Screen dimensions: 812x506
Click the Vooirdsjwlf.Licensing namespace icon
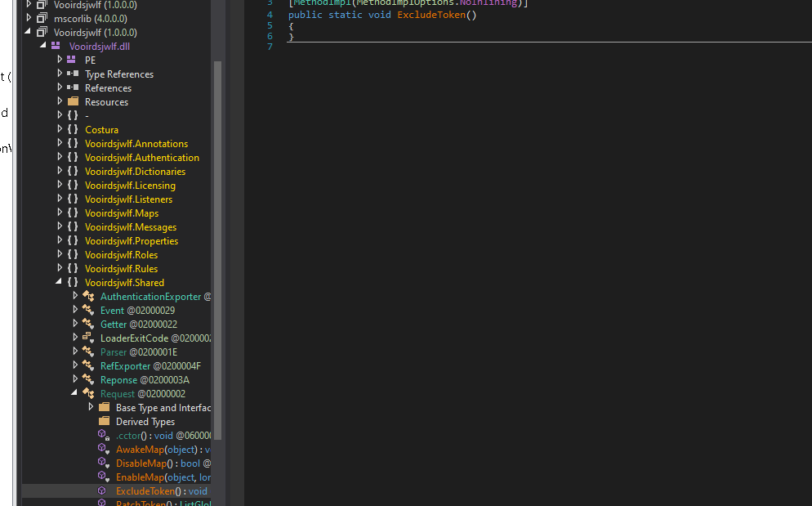pos(73,185)
